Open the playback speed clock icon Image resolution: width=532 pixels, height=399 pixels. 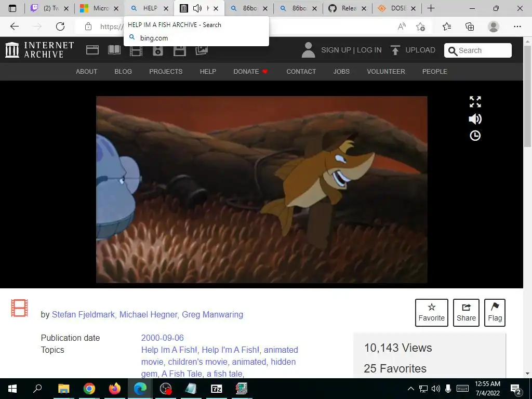(475, 136)
